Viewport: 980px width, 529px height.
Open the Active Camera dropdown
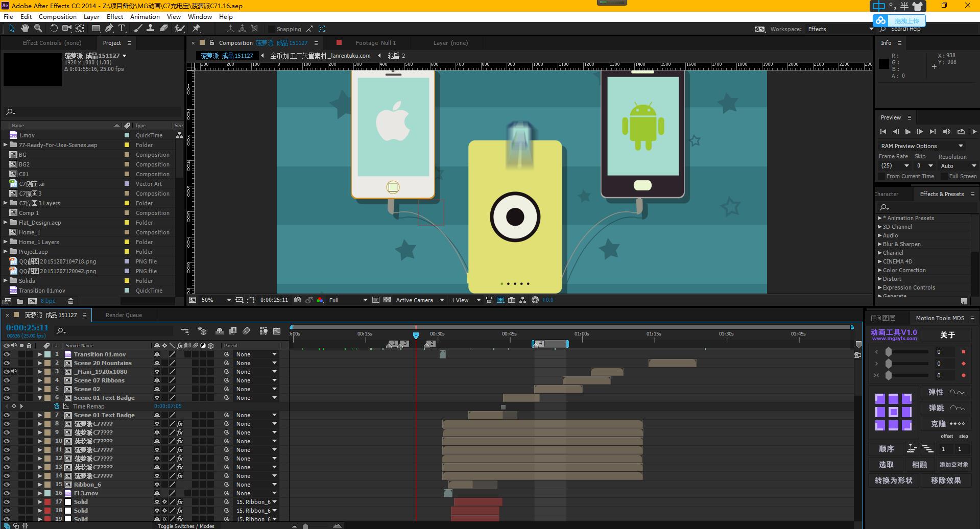pyautogui.click(x=419, y=300)
